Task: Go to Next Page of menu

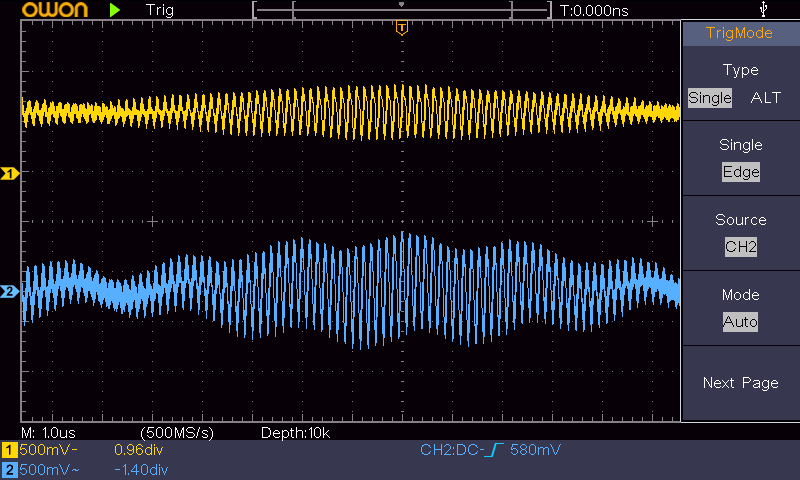Action: tap(740, 383)
